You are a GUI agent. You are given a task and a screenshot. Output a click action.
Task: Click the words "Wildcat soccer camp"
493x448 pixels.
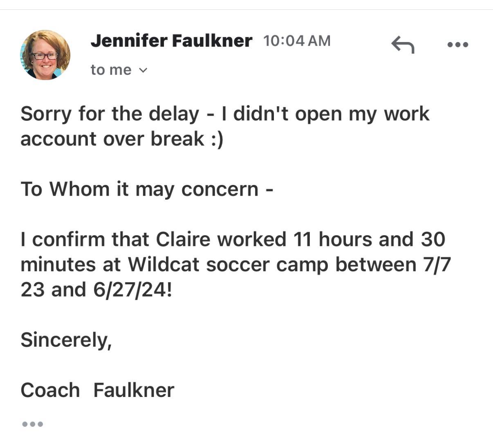pos(228,265)
